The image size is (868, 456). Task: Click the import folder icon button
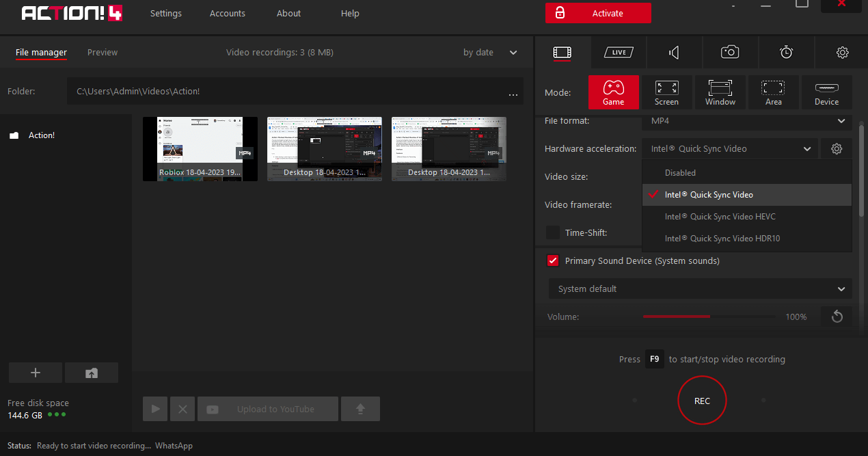pos(92,373)
